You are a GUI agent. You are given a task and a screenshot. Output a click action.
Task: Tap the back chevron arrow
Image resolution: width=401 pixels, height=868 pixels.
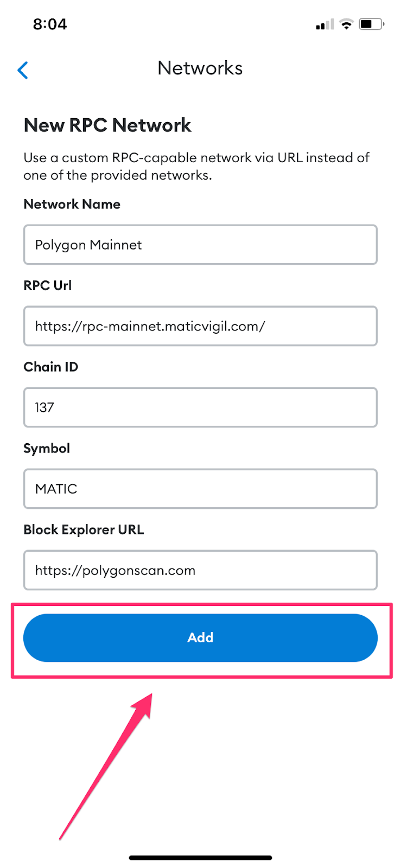(23, 70)
